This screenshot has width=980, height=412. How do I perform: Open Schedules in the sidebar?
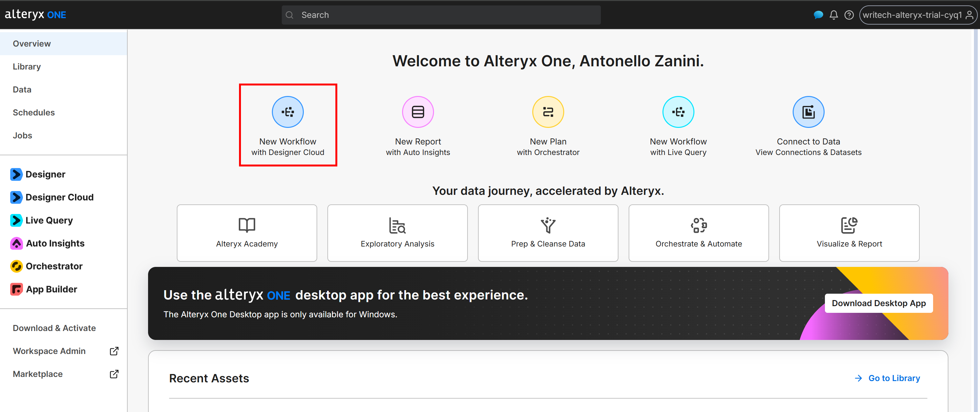click(64, 113)
